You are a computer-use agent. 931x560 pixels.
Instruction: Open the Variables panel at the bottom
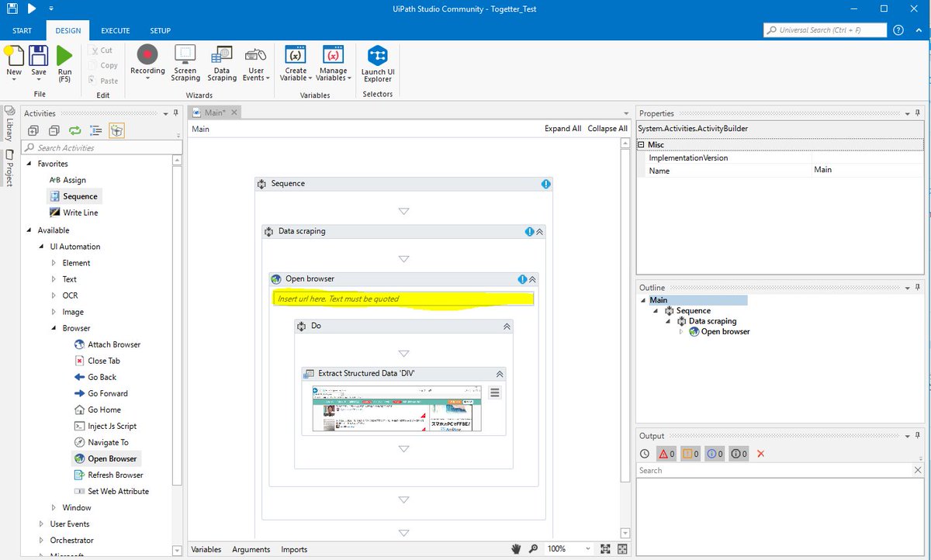coord(206,549)
